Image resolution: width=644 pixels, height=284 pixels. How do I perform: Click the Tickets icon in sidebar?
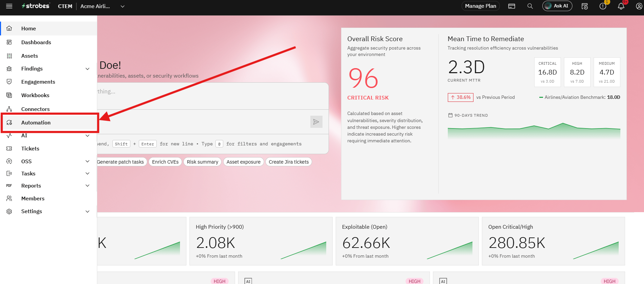tap(9, 148)
